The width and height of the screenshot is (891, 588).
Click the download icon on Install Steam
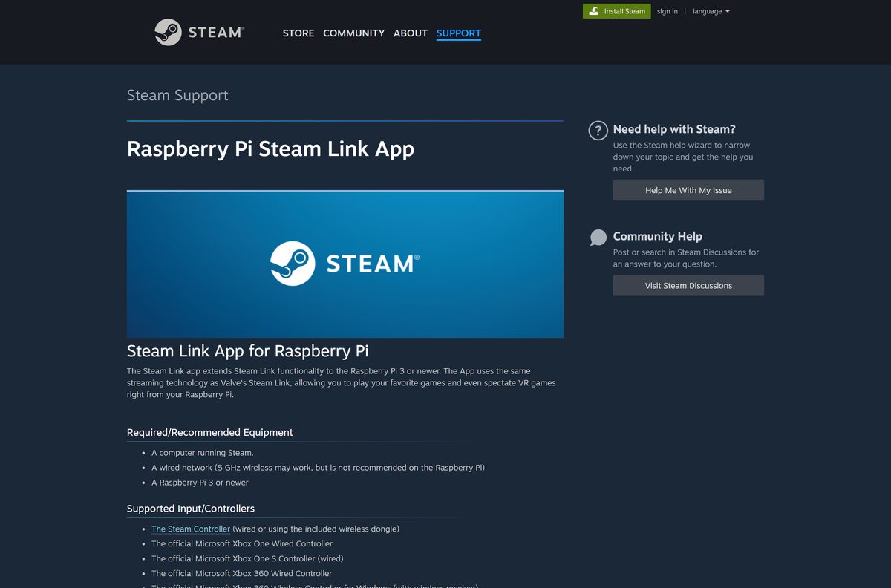click(594, 11)
